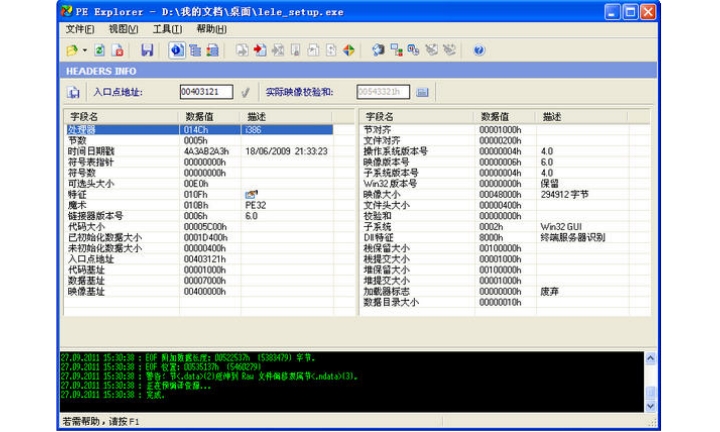Click left table 描述 column header
Screen dimensions: 720x432
(x=287, y=117)
